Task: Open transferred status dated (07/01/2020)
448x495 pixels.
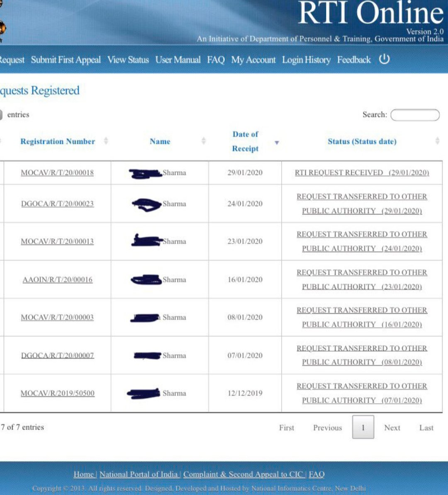Action: 362,393
